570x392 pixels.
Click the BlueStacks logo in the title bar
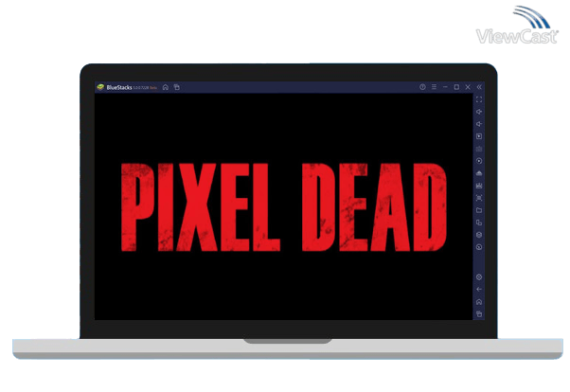pos(100,87)
